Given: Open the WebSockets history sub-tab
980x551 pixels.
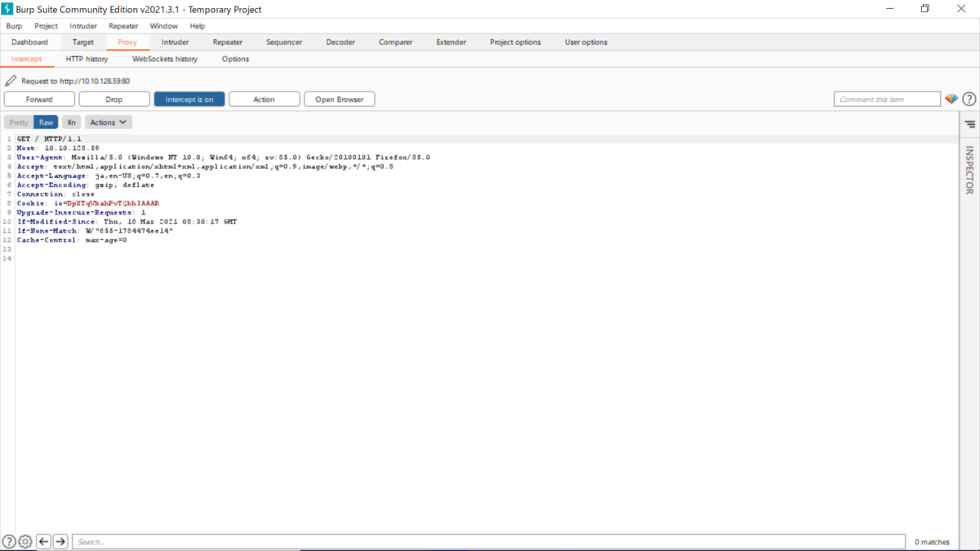Looking at the screenshot, I should coord(165,59).
